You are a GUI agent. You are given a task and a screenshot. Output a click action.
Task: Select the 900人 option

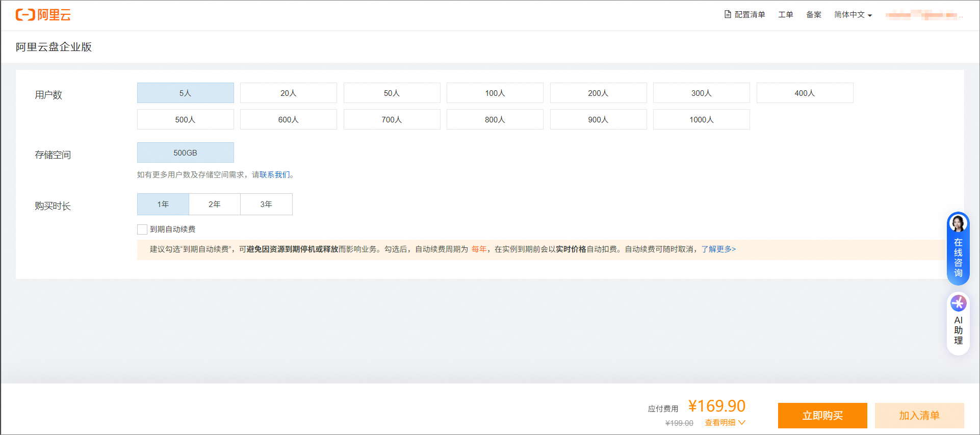[599, 119]
